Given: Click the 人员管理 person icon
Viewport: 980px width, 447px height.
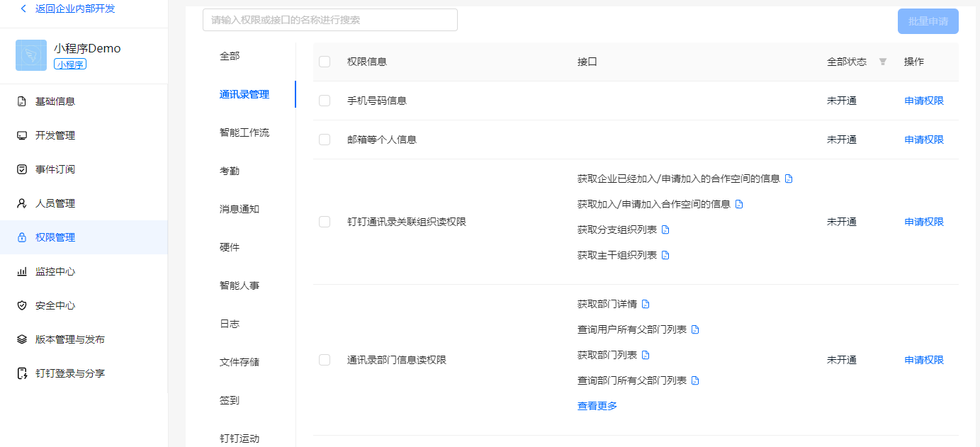Looking at the screenshot, I should point(22,203).
